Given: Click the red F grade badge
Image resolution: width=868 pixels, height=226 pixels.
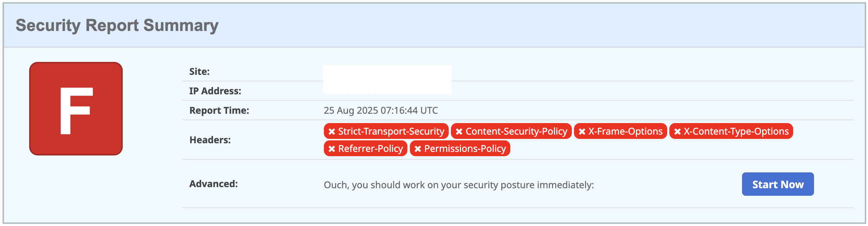Looking at the screenshot, I should click(76, 109).
